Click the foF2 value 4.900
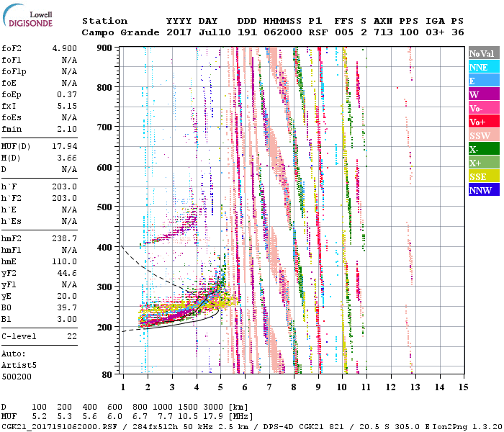 pyautogui.click(x=63, y=48)
